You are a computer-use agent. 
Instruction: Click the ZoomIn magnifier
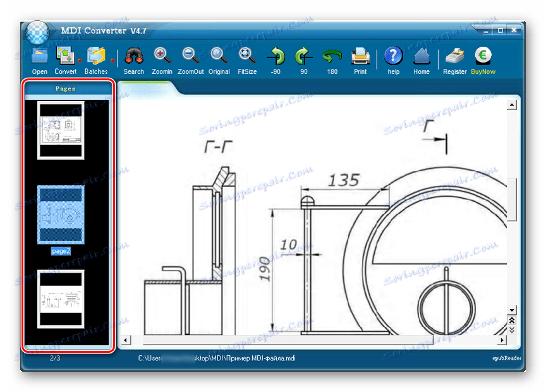click(x=162, y=56)
